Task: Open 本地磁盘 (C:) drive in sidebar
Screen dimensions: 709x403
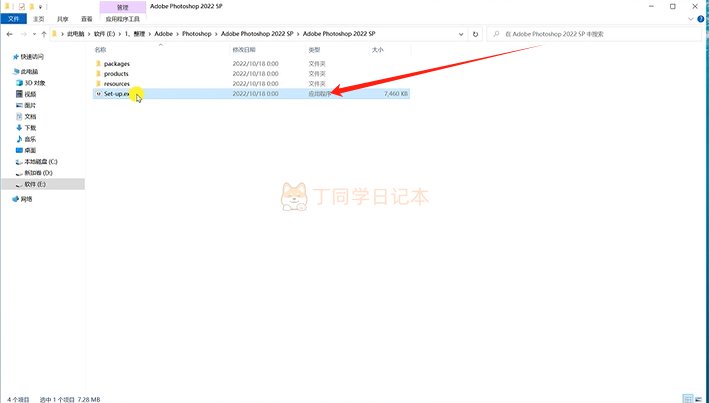Action: 37,162
